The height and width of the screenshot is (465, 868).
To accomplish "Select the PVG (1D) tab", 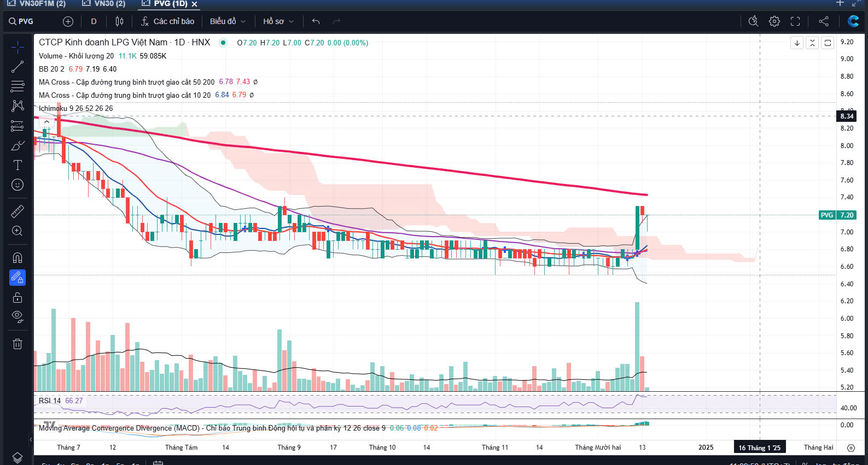I will click(x=164, y=4).
